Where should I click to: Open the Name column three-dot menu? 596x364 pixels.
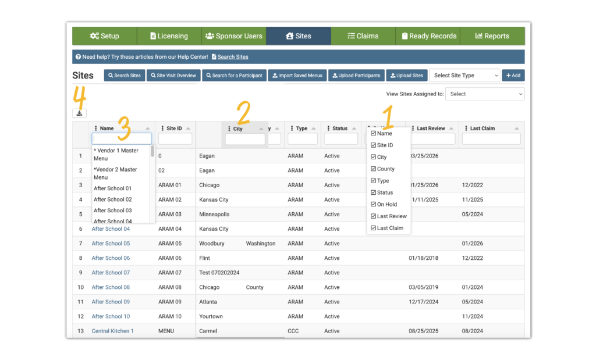point(96,129)
